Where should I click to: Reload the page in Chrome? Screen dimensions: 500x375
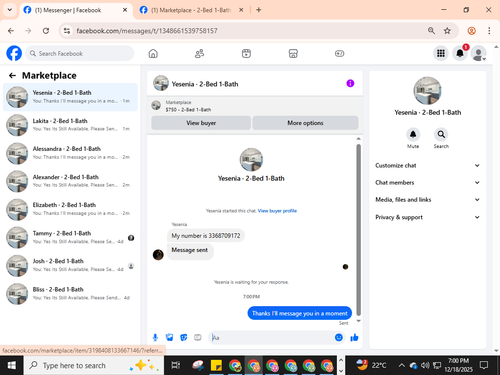[46, 31]
